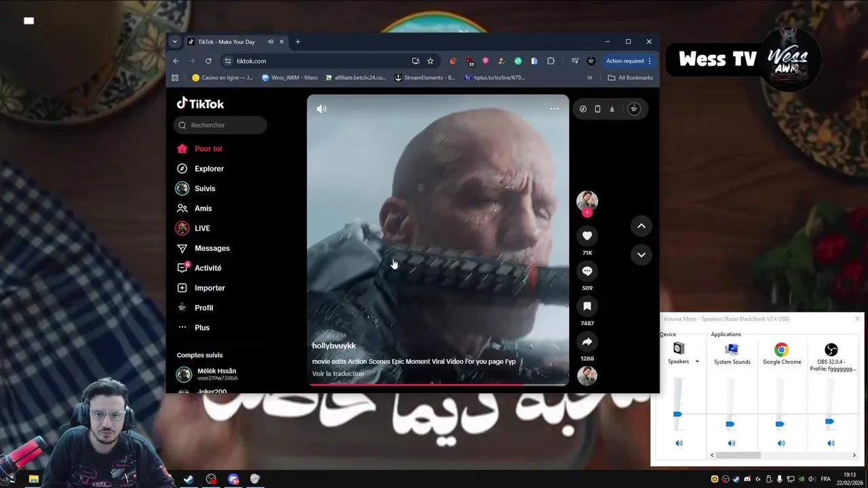Select the TikTok - Make Your Day tab
868x488 pixels.
point(226,41)
